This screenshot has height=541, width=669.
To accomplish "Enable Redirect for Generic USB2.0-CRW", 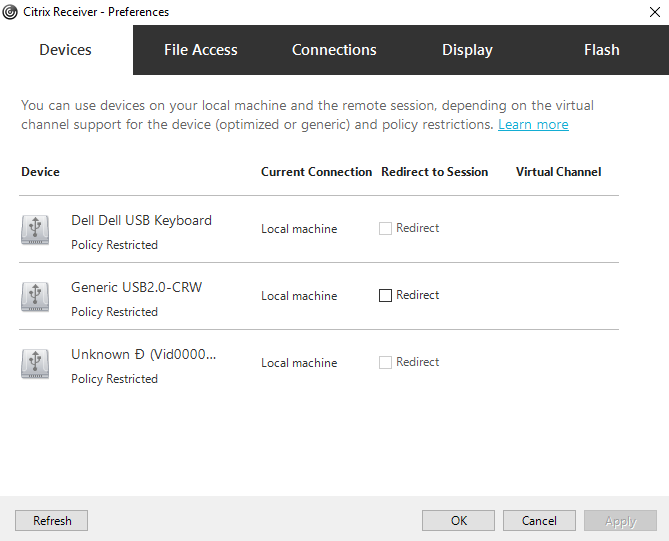I will (x=385, y=295).
